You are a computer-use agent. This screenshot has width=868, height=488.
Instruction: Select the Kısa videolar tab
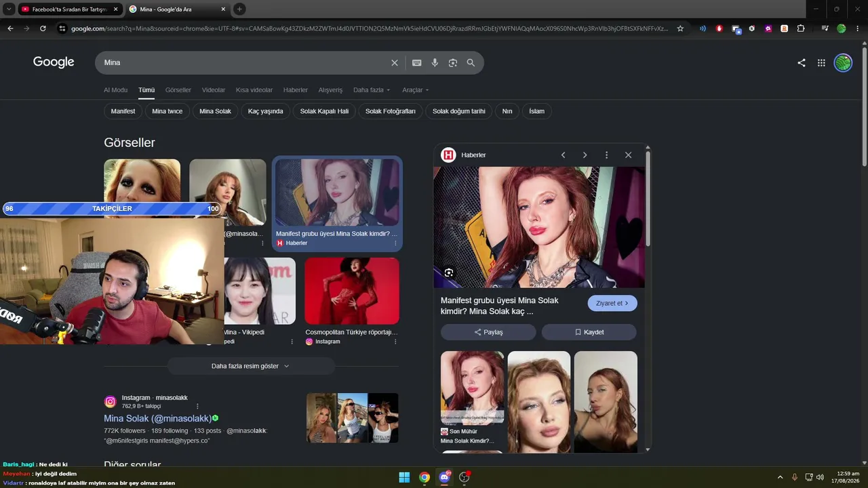(x=254, y=90)
